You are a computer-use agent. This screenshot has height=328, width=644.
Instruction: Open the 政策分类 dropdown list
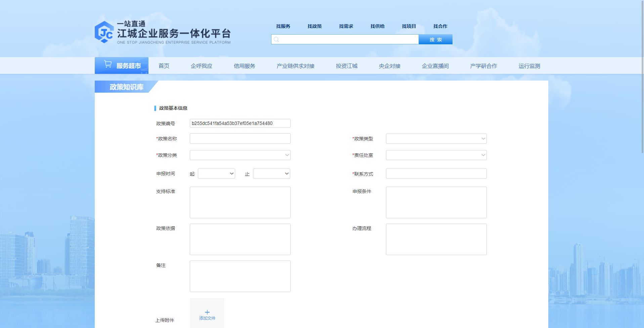coord(240,155)
